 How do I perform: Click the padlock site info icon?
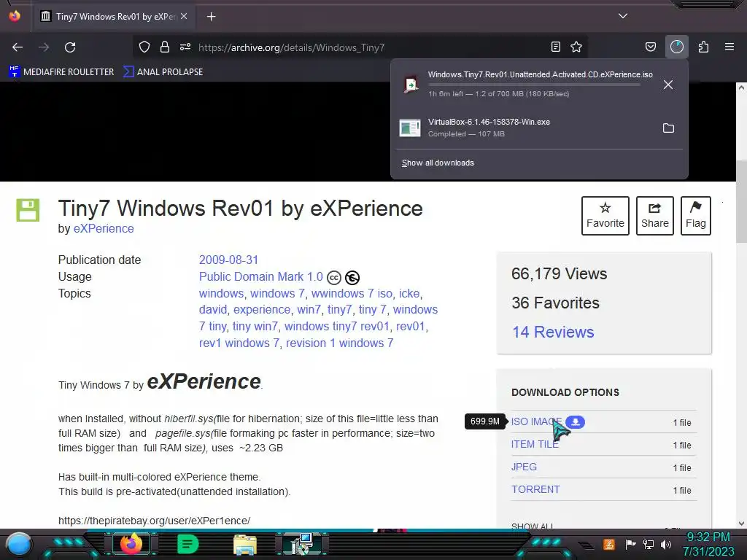pyautogui.click(x=165, y=47)
